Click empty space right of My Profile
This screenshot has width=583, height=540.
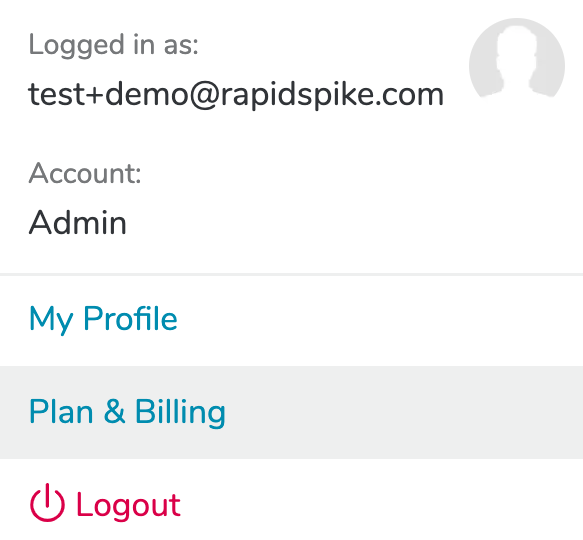point(379,319)
